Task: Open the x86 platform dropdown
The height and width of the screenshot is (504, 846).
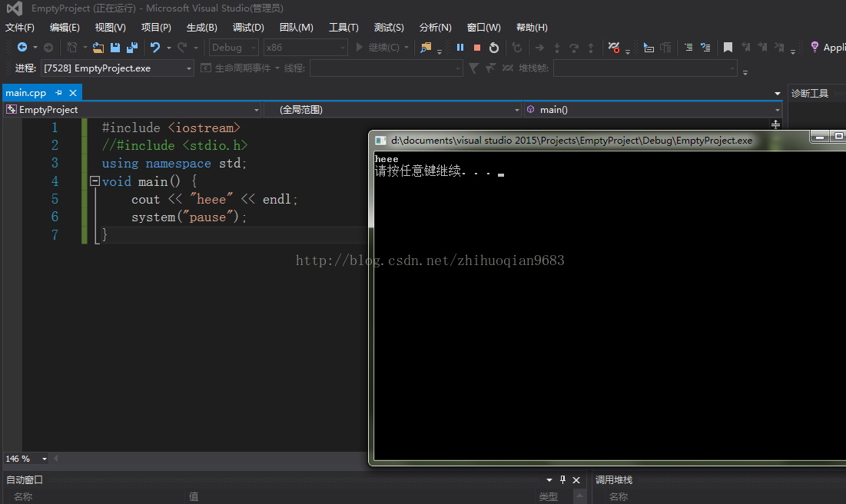Action: [305, 48]
